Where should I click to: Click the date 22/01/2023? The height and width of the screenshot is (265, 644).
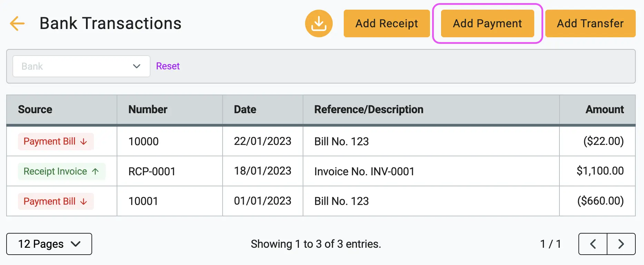(263, 141)
